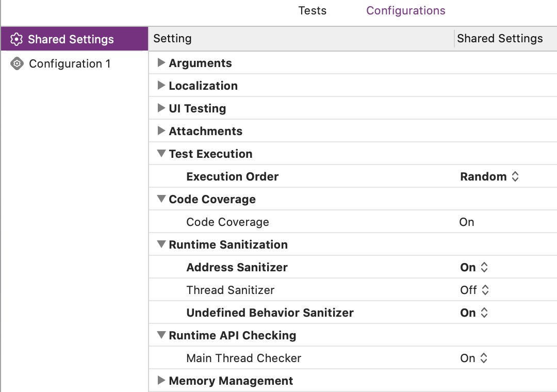The image size is (557, 392).
Task: Open the Address Sanitizer dropdown
Action: (x=473, y=267)
